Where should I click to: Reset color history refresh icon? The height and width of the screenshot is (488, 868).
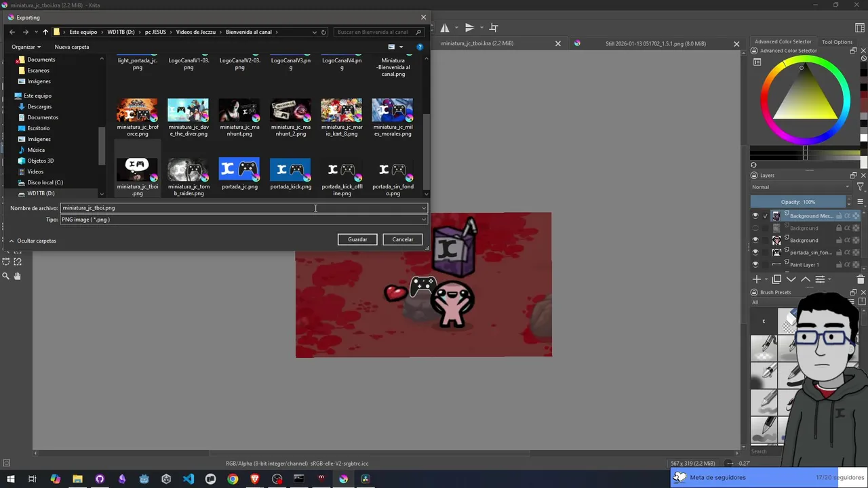tap(753, 165)
